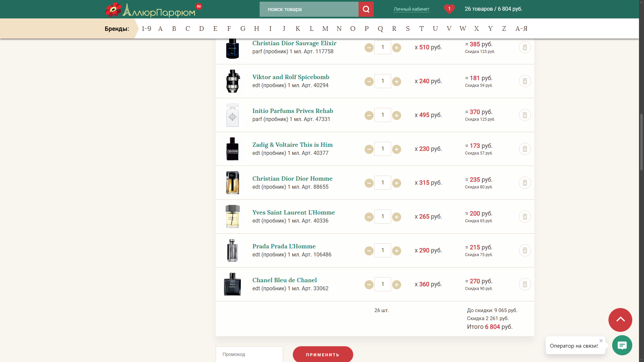Click the Промокод input field
Image resolution: width=644 pixels, height=362 pixels.
[x=249, y=354]
